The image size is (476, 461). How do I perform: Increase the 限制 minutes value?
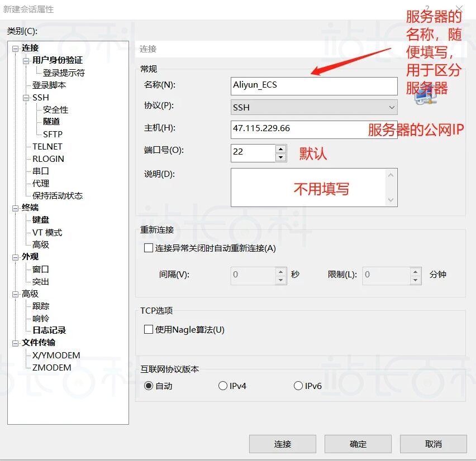click(415, 271)
